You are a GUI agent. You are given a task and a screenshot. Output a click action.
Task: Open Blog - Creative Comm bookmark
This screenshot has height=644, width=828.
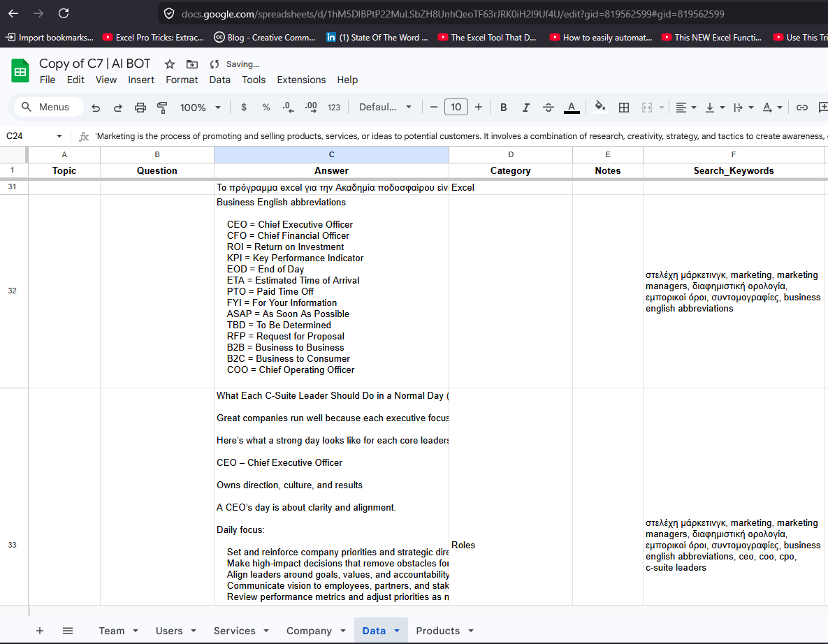265,38
